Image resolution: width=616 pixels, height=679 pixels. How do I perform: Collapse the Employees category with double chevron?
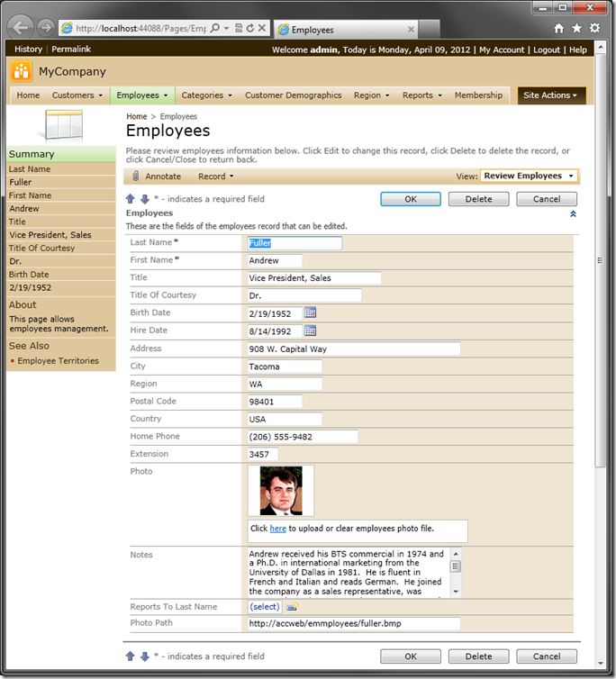tap(573, 214)
